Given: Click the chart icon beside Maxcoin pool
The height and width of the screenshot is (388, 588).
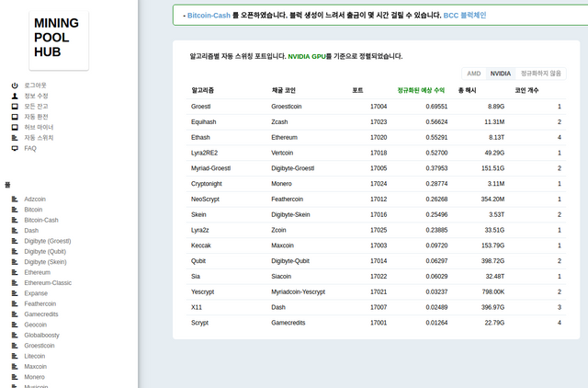Looking at the screenshot, I should coord(15,366).
